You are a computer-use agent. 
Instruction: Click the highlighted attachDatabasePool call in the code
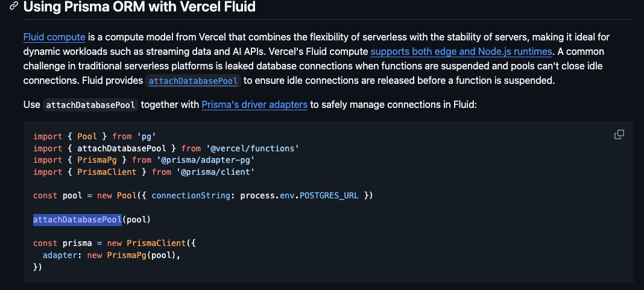(77, 219)
